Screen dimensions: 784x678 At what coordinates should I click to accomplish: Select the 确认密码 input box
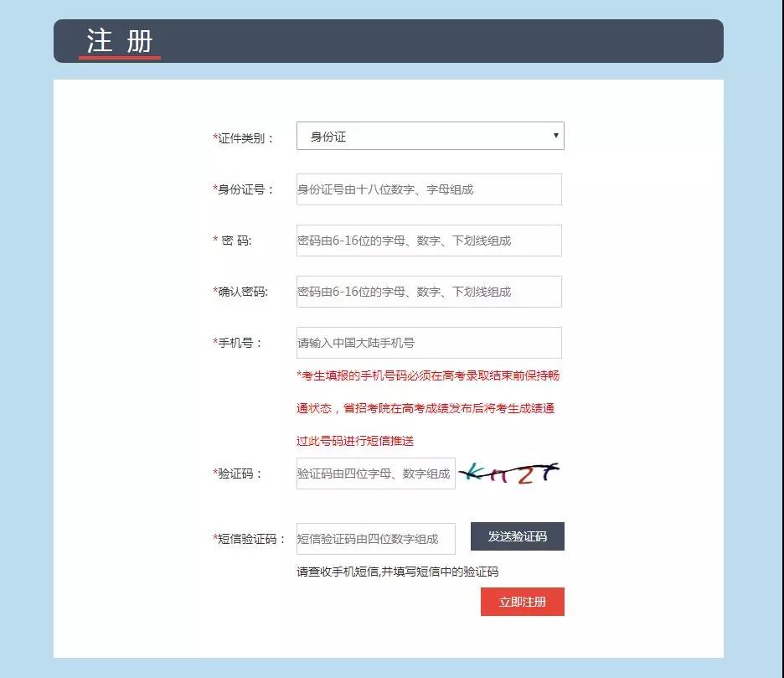429,292
